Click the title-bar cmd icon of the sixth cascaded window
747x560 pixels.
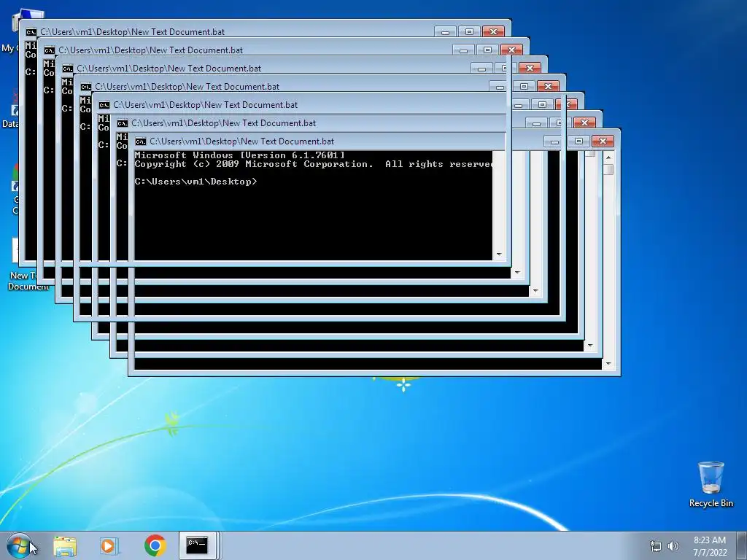click(123, 123)
